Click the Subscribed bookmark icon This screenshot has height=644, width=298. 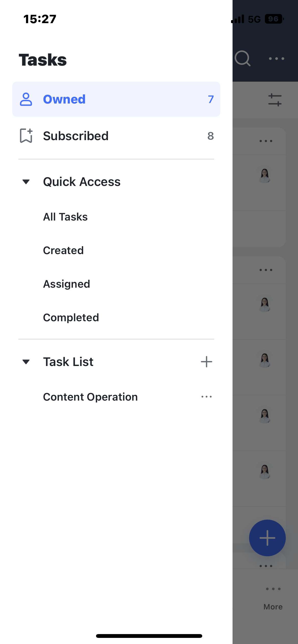click(26, 136)
